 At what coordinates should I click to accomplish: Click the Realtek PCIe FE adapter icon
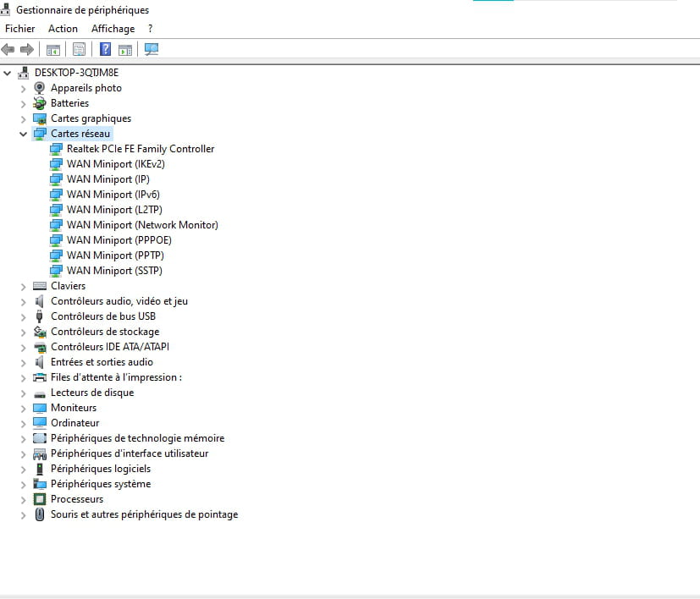point(56,149)
